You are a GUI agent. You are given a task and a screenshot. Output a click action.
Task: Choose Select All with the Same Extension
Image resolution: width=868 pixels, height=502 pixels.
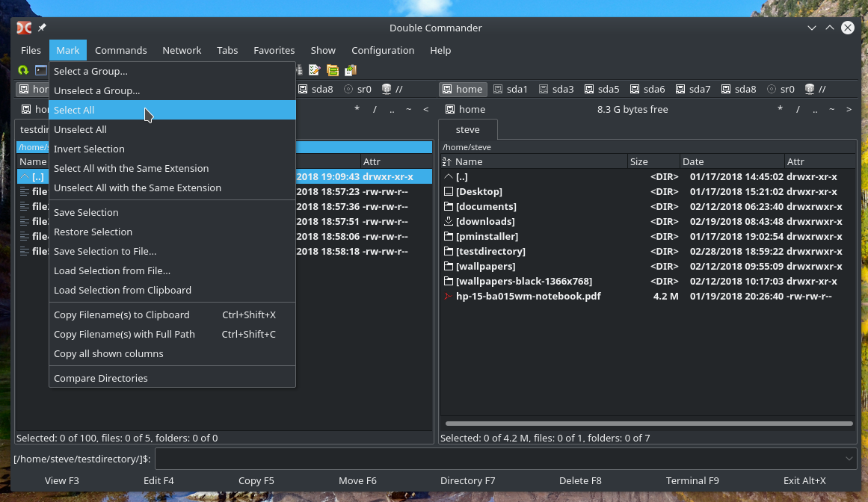pos(172,168)
